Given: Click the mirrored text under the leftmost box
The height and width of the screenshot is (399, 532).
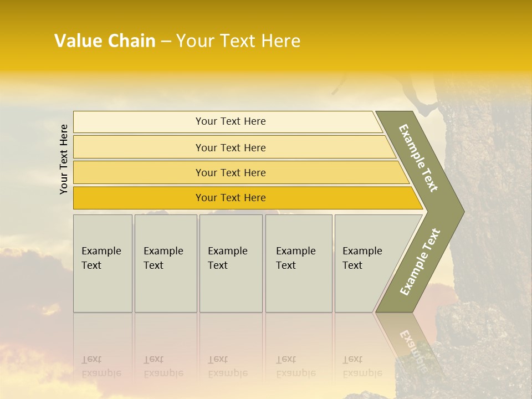Looking at the screenshot, I should coord(101,366).
